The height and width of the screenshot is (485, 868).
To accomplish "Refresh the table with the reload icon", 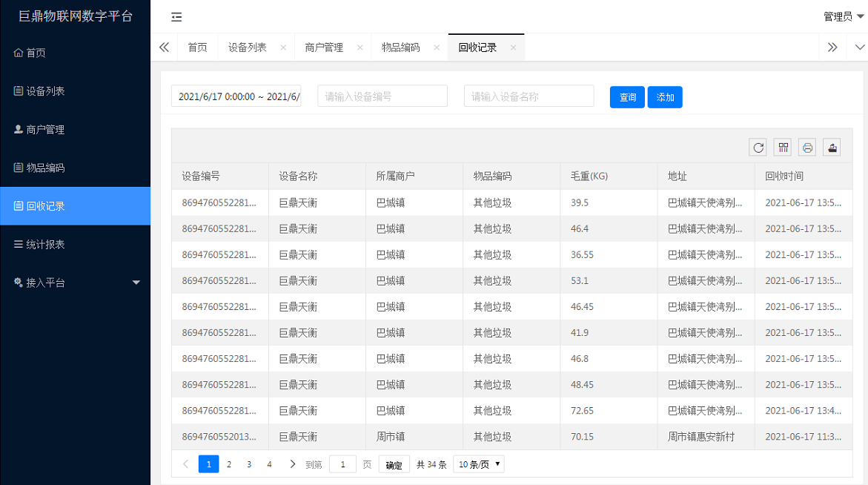I will [x=758, y=148].
